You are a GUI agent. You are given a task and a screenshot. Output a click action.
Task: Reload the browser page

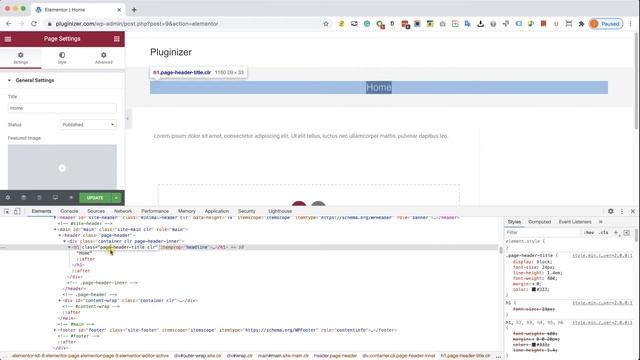point(34,24)
